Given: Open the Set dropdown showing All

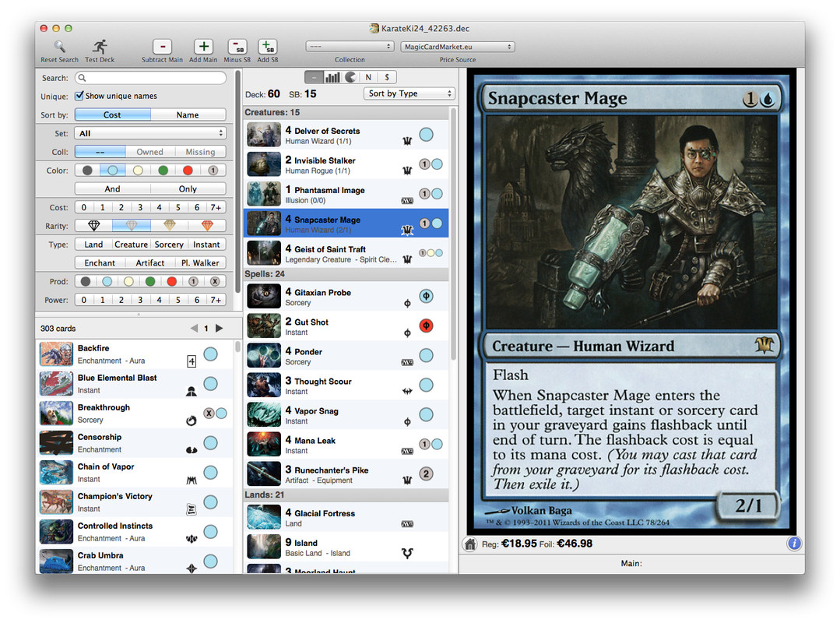Looking at the screenshot, I should click(x=149, y=132).
